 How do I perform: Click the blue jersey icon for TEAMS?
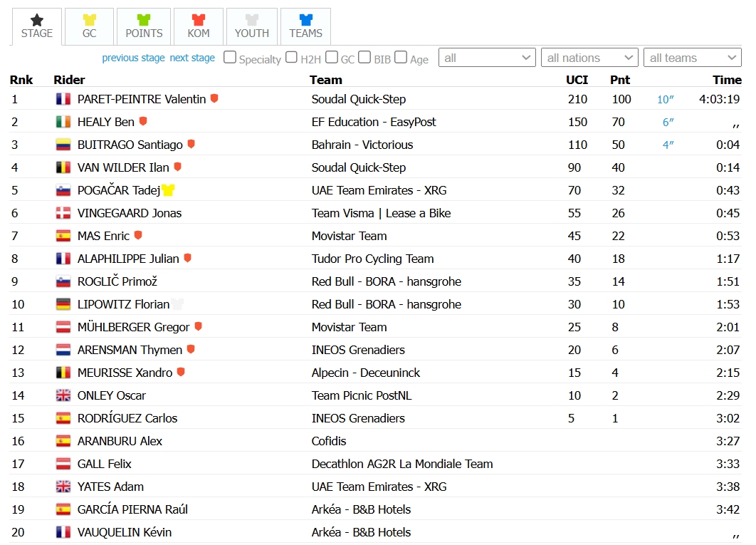point(305,20)
